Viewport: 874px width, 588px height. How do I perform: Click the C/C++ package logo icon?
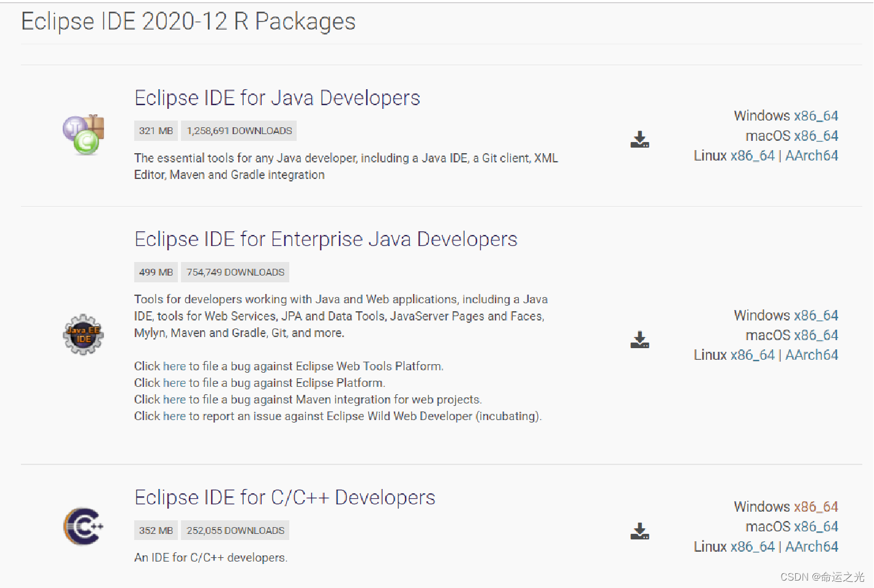(83, 526)
